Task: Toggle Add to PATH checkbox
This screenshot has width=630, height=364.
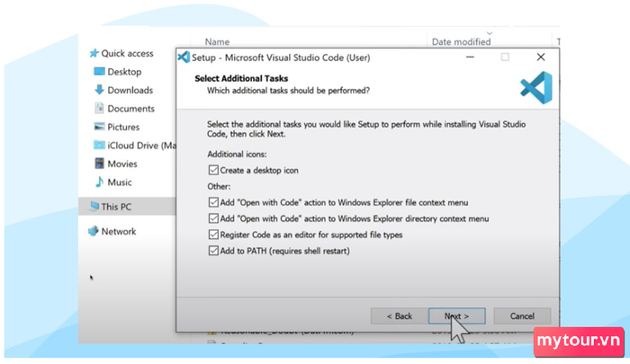Action: pos(213,251)
